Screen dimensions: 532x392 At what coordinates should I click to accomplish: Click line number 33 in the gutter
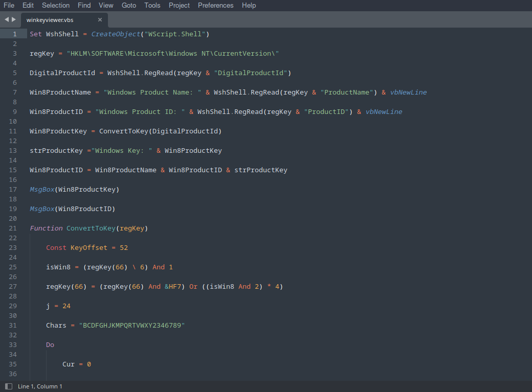pos(13,345)
